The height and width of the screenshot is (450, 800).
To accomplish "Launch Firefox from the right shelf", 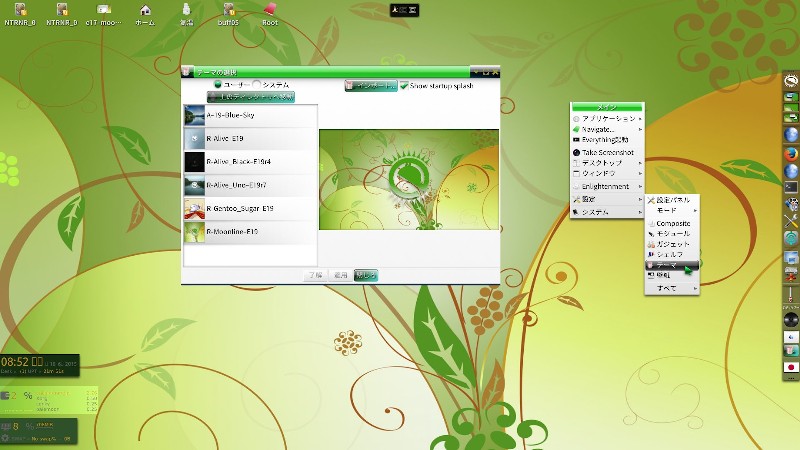I will tap(791, 153).
